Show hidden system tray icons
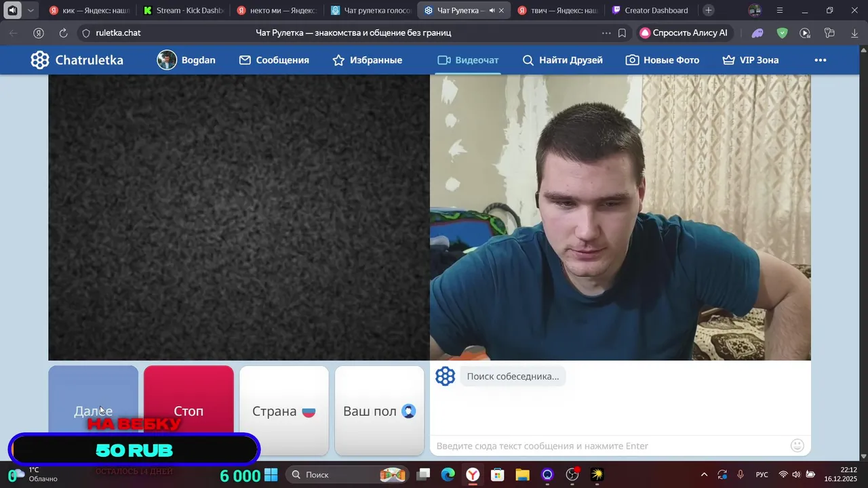 pos(704,474)
